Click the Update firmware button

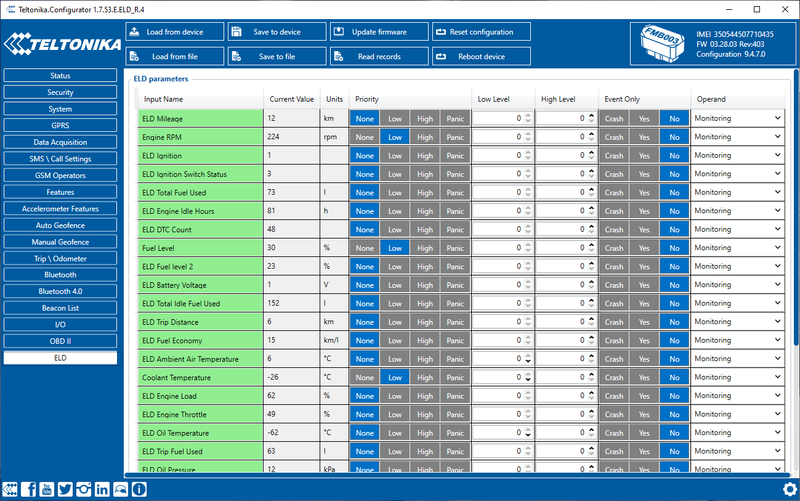tap(378, 32)
